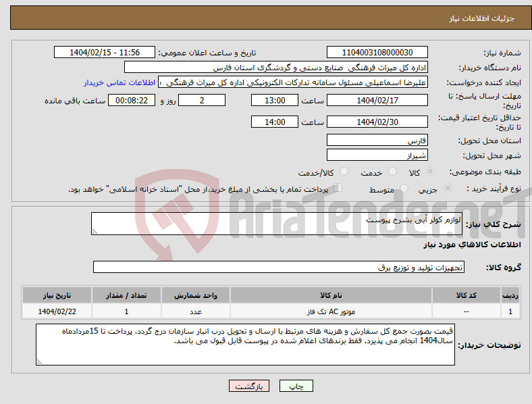Click the resize grip of شرح کلی نیاز textarea
Viewport: 532px width, 404px height.
(x=95, y=232)
